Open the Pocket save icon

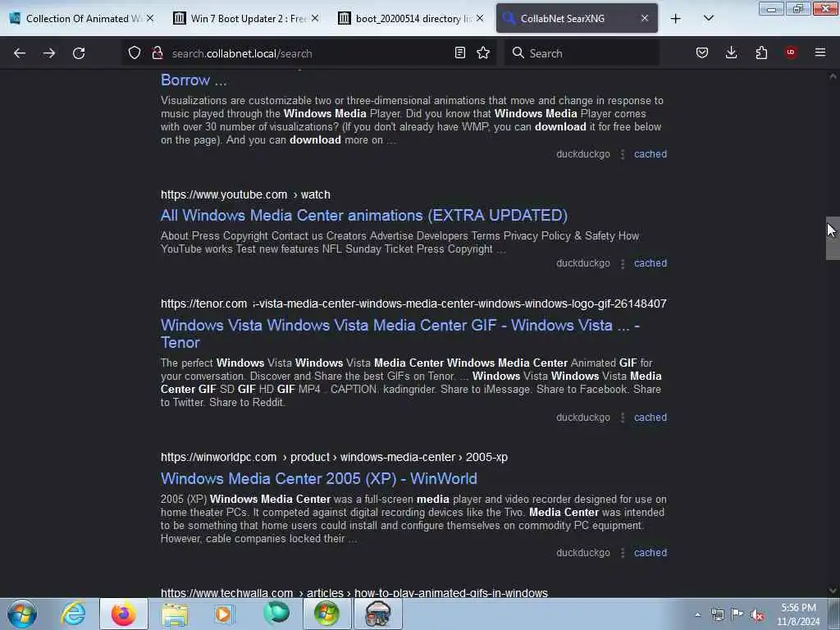[x=702, y=52]
